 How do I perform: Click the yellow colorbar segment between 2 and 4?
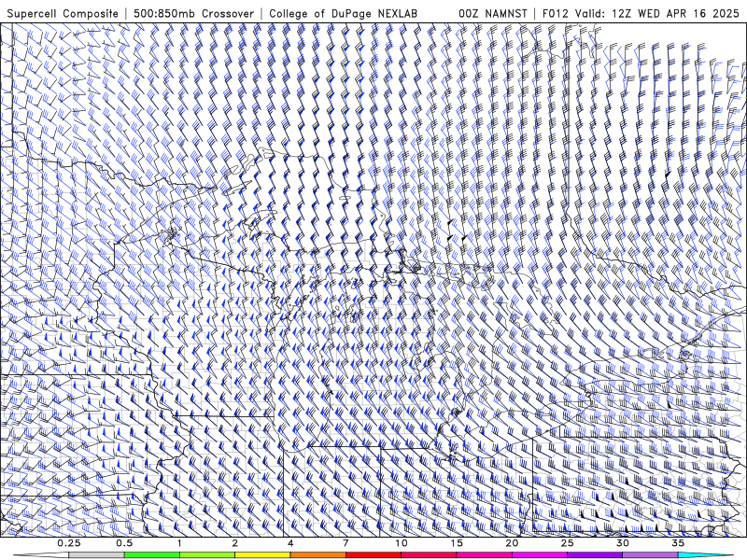pyautogui.click(x=262, y=555)
